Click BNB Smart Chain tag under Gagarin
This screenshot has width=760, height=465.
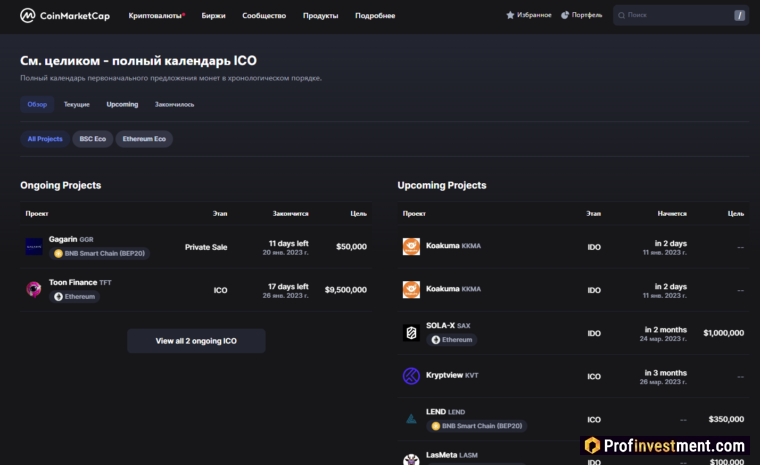99,254
